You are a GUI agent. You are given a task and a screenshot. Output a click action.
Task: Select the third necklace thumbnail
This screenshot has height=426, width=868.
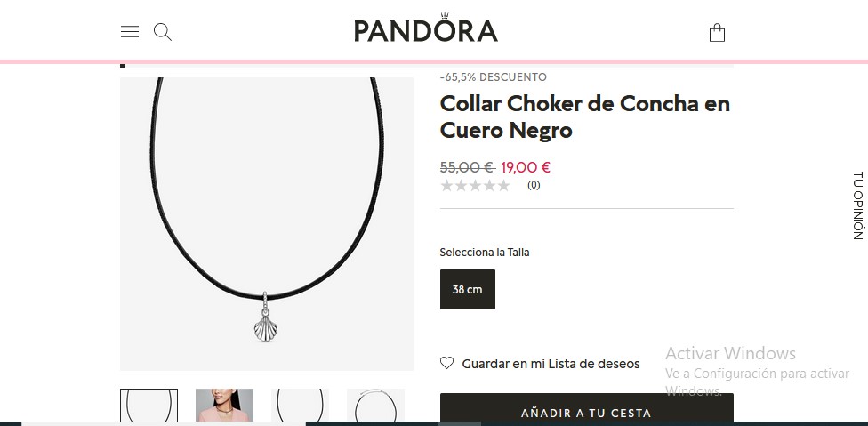(x=300, y=406)
